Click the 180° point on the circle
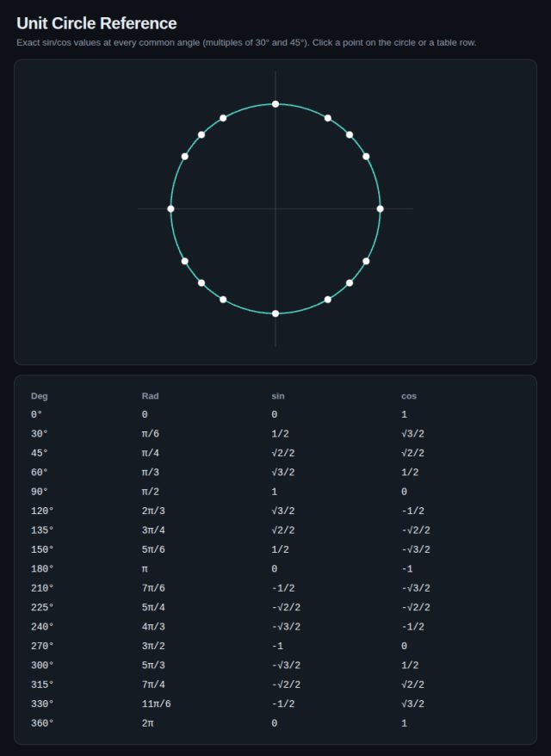 (x=170, y=208)
